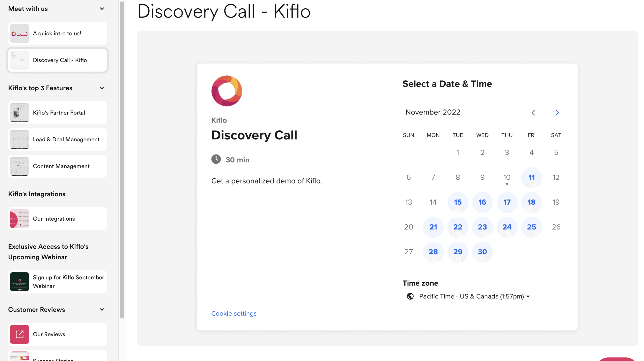The image size is (644, 361).
Task: Select November 29 on the calendar
Action: (458, 252)
